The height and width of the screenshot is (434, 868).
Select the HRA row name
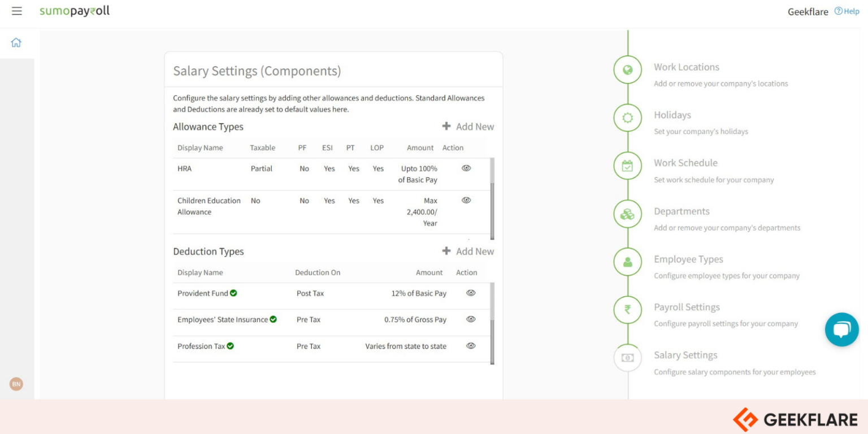pyautogui.click(x=184, y=168)
